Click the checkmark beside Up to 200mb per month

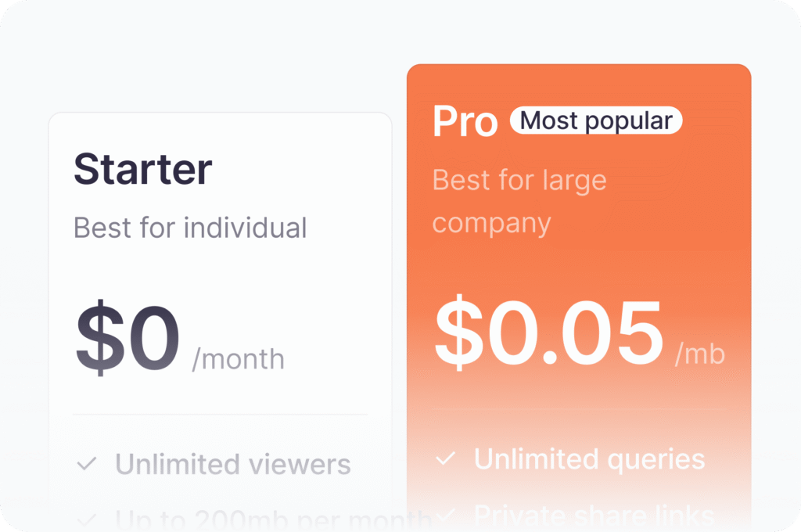point(86,520)
